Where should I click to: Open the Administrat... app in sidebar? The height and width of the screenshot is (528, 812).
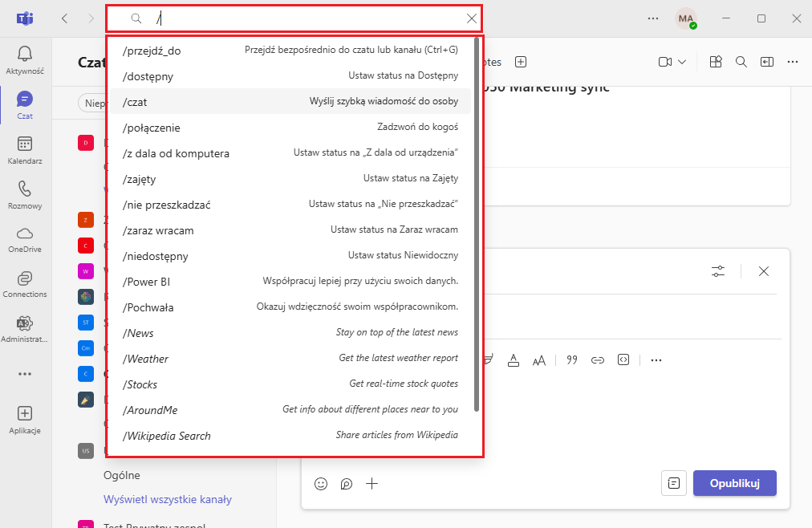[x=25, y=330]
